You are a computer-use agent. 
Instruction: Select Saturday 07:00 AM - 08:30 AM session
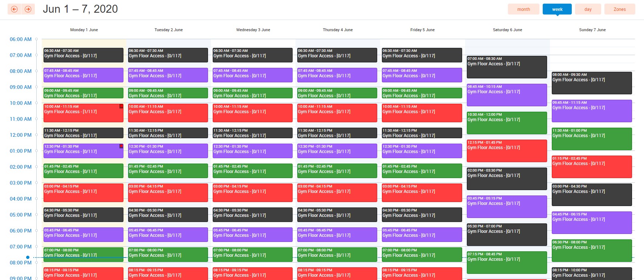[x=506, y=67]
